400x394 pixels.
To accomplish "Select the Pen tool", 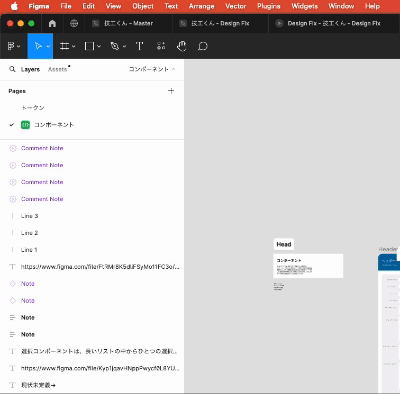I will 115,46.
